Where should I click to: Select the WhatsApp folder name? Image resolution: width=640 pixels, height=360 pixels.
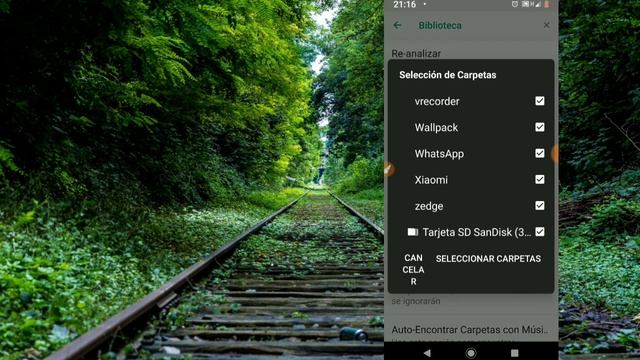pyautogui.click(x=439, y=154)
